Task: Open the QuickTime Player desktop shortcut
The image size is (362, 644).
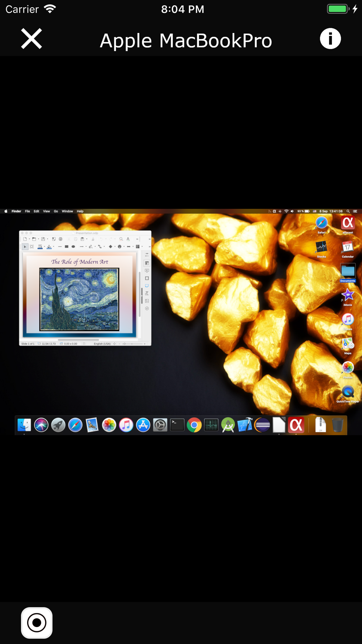Action: (x=348, y=394)
